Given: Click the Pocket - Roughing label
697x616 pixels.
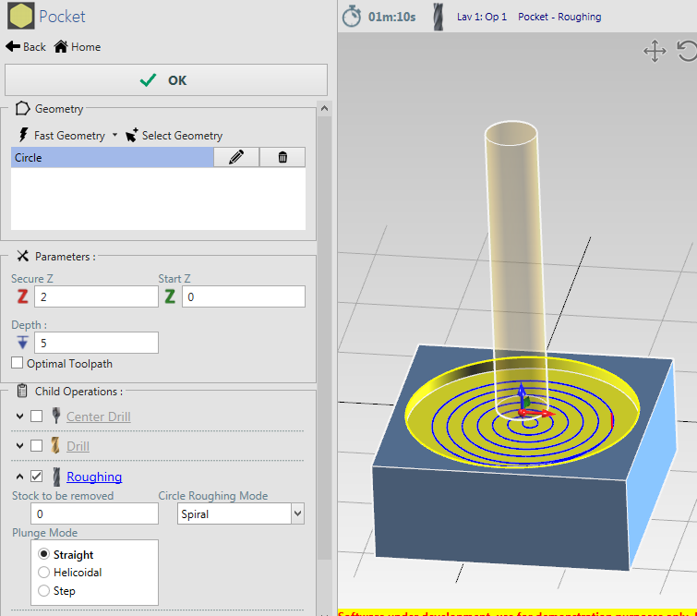Looking at the screenshot, I should (x=559, y=17).
